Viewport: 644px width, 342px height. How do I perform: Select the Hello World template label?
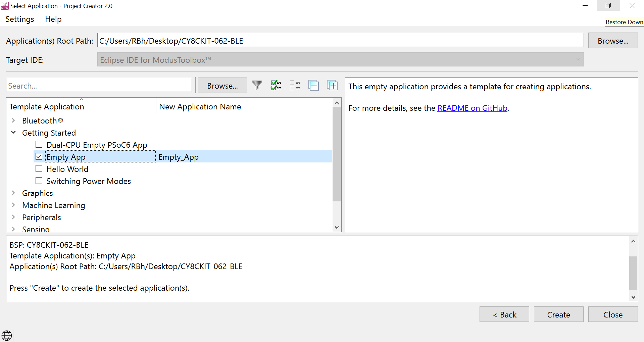67,169
